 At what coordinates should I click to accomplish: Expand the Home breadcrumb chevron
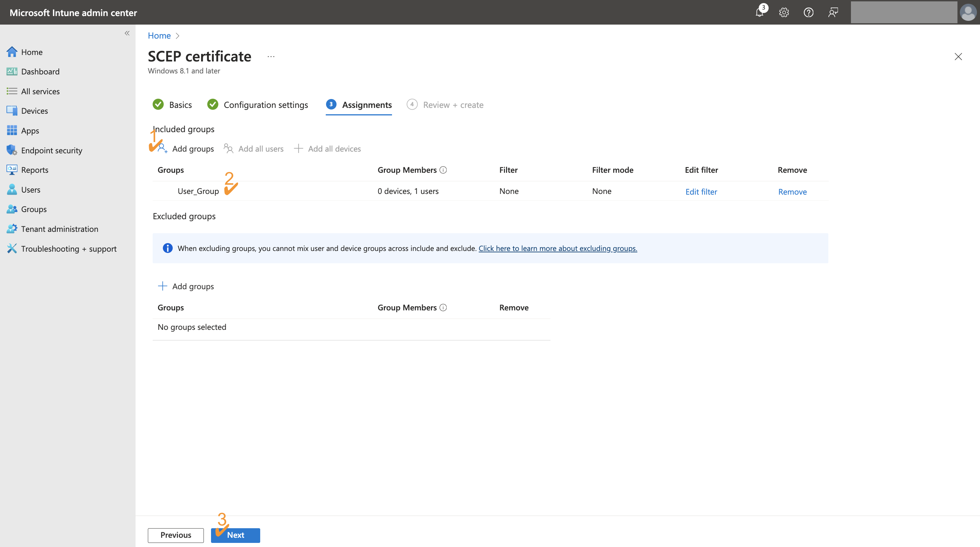click(x=177, y=36)
